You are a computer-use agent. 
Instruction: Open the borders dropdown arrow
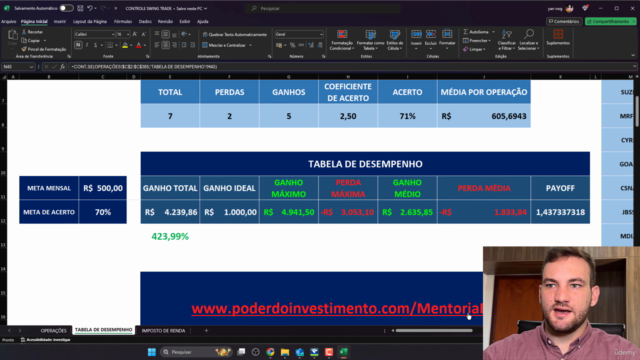(x=116, y=45)
